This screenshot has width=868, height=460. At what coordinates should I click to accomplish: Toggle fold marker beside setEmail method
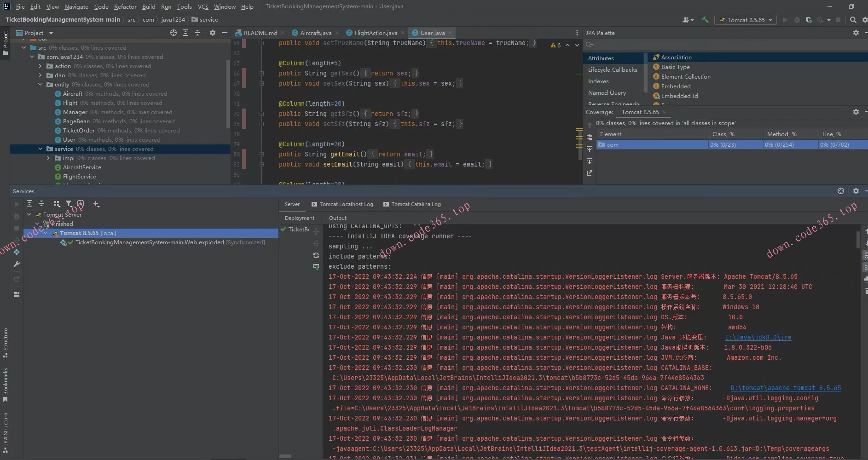[x=261, y=164]
